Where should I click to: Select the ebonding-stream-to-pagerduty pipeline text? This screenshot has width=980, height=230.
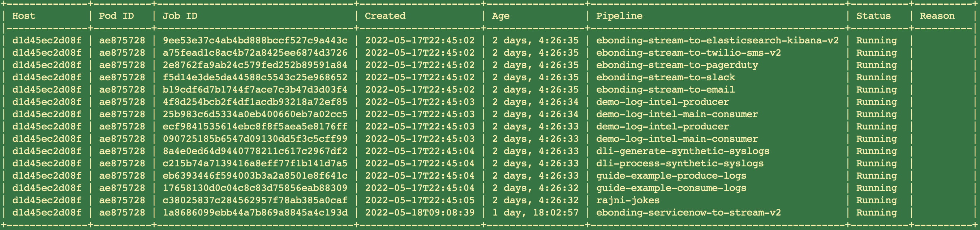677,65
